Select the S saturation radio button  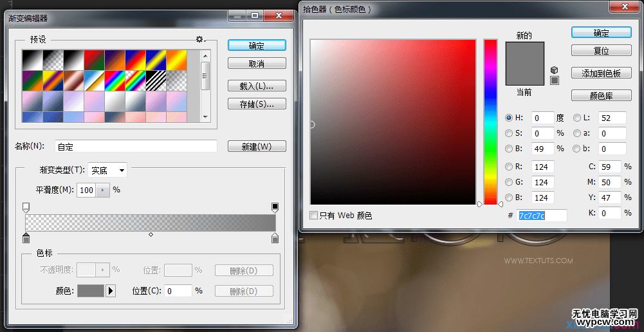510,133
